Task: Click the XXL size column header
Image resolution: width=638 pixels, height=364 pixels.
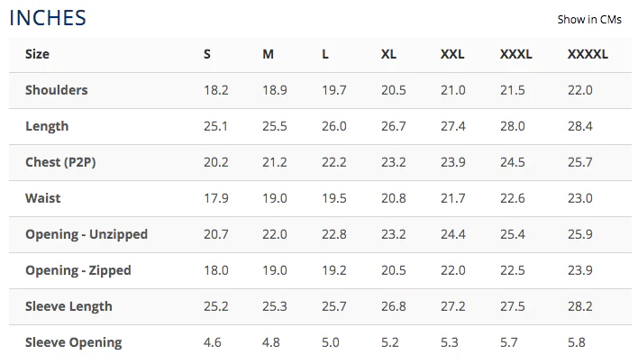Action: pyautogui.click(x=452, y=54)
